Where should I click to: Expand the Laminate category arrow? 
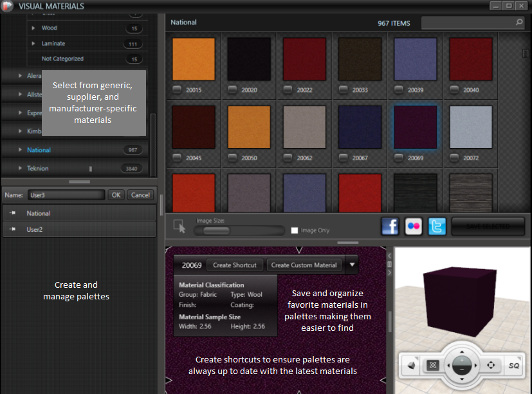point(33,44)
